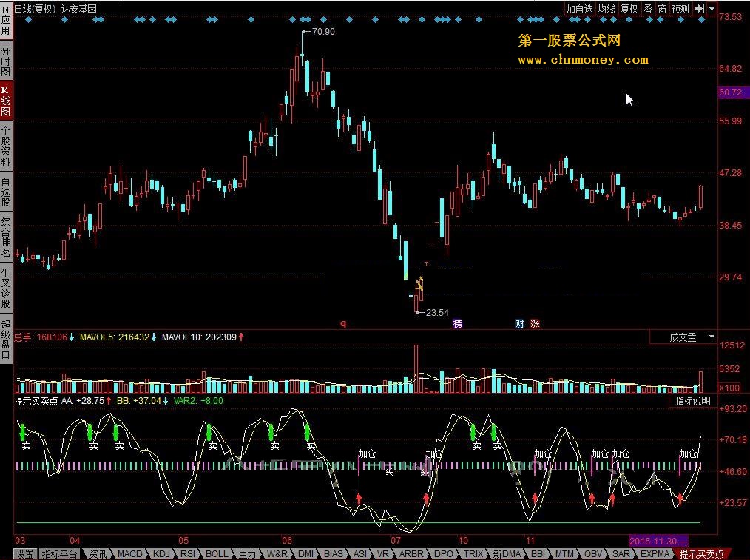Click the yellow A signal icon near chart low
750x560 pixels.
[419, 284]
